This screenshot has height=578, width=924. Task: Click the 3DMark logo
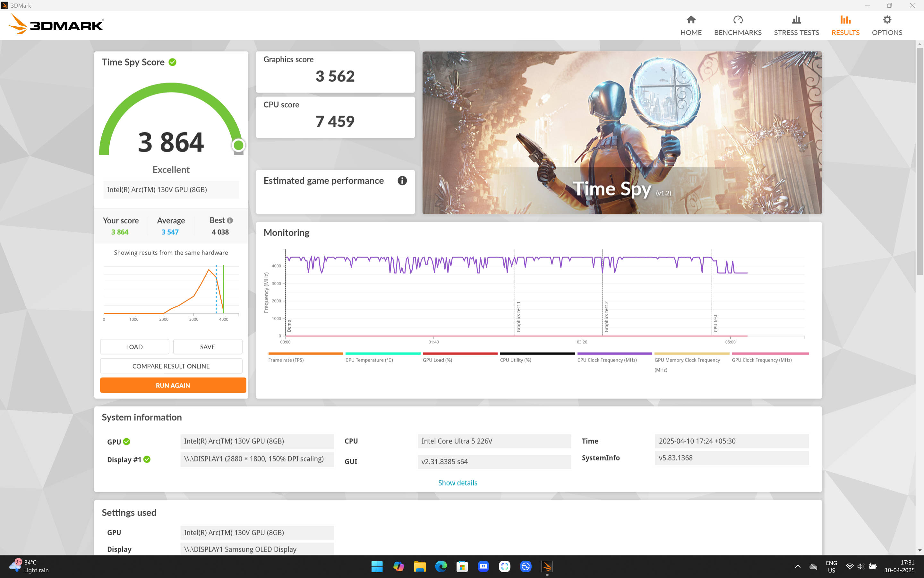click(56, 24)
